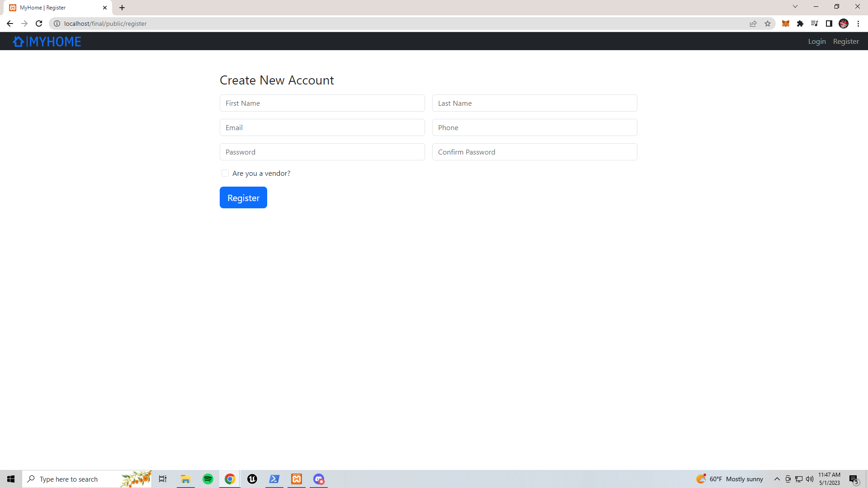Open the volume control in tray
The height and width of the screenshot is (488, 868).
[x=810, y=479]
